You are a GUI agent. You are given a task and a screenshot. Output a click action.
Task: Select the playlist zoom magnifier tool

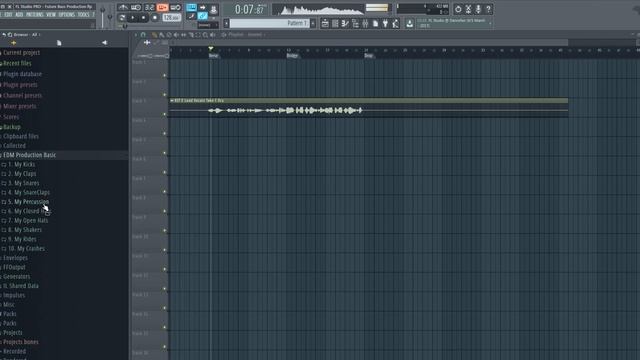click(205, 35)
